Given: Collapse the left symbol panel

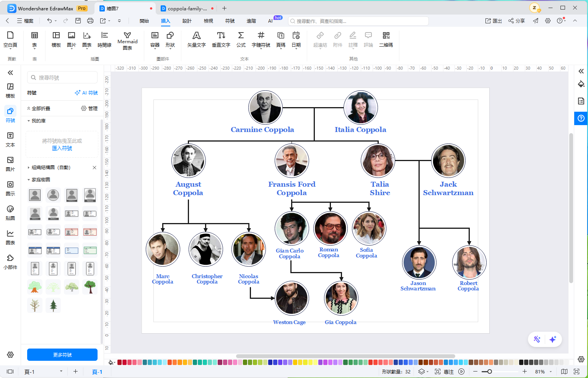Looking at the screenshot, I should (x=10, y=73).
